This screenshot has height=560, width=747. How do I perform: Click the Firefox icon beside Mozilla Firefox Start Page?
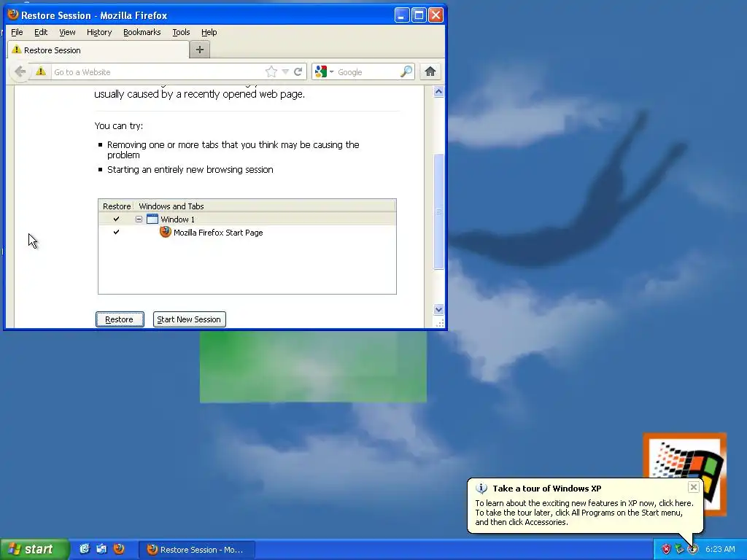click(166, 232)
